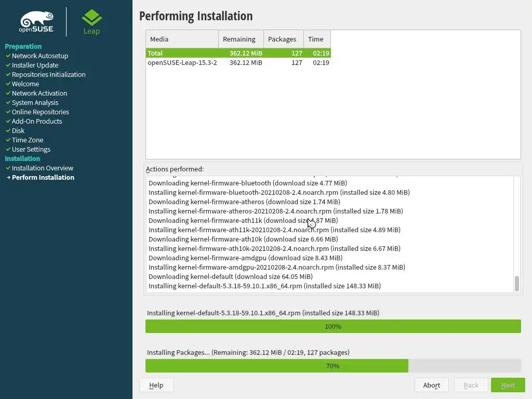Click log line Downloading kernel-firmware-ath10k
Screen dimensions: 532x399
point(243,239)
